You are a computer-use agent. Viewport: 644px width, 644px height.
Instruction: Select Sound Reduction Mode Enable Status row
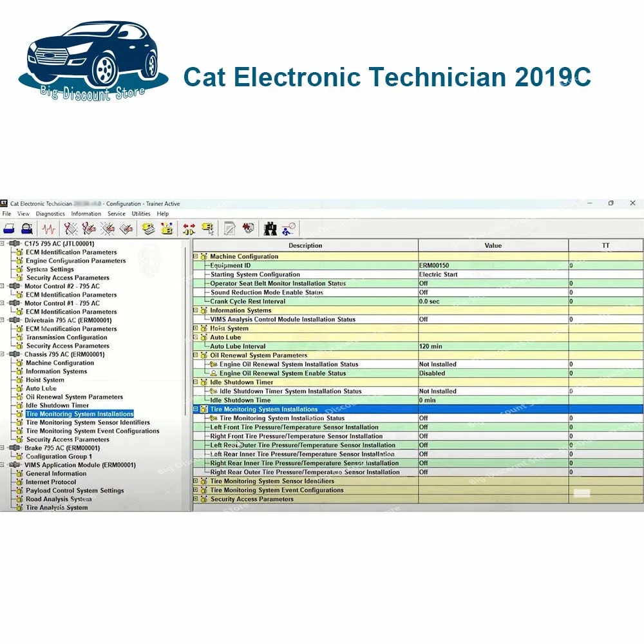coord(418,292)
